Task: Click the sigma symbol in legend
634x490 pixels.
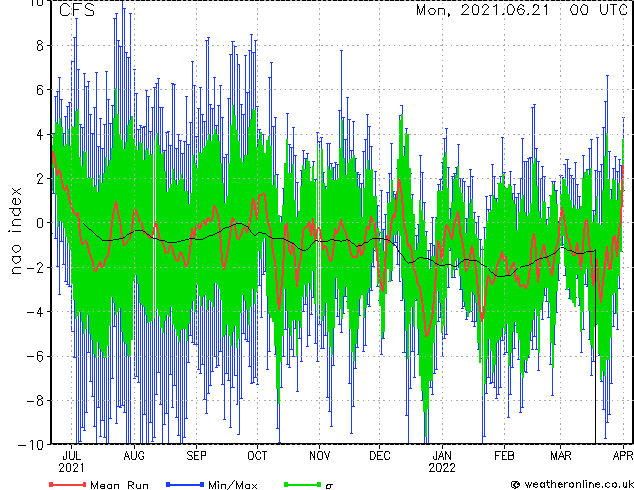Action: [329, 486]
